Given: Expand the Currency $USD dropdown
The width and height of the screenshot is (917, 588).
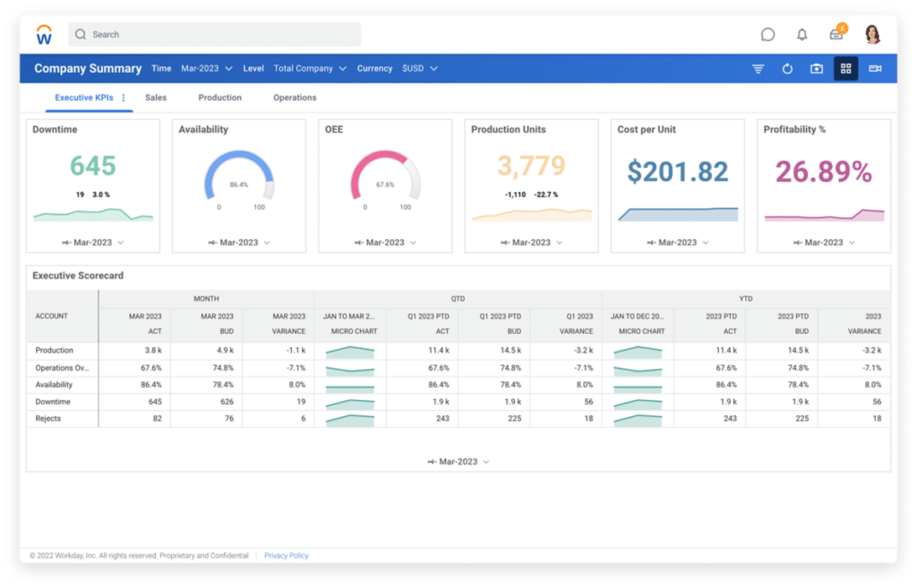Looking at the screenshot, I should click(419, 68).
